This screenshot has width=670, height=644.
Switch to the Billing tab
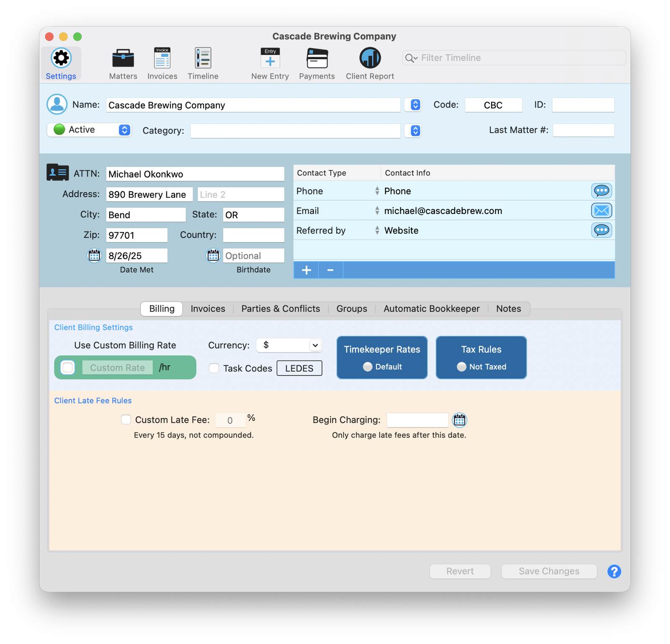click(x=162, y=309)
